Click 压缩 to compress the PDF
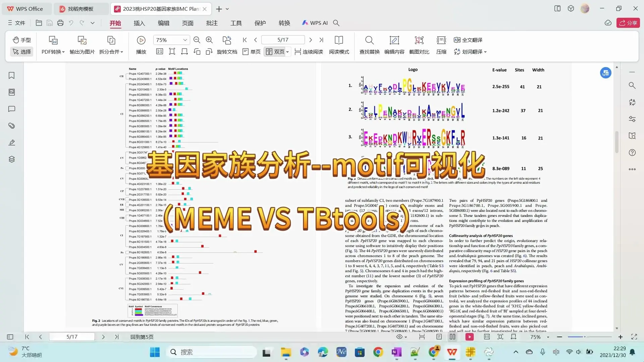Screen dimensions: 644x362 pyautogui.click(x=441, y=45)
